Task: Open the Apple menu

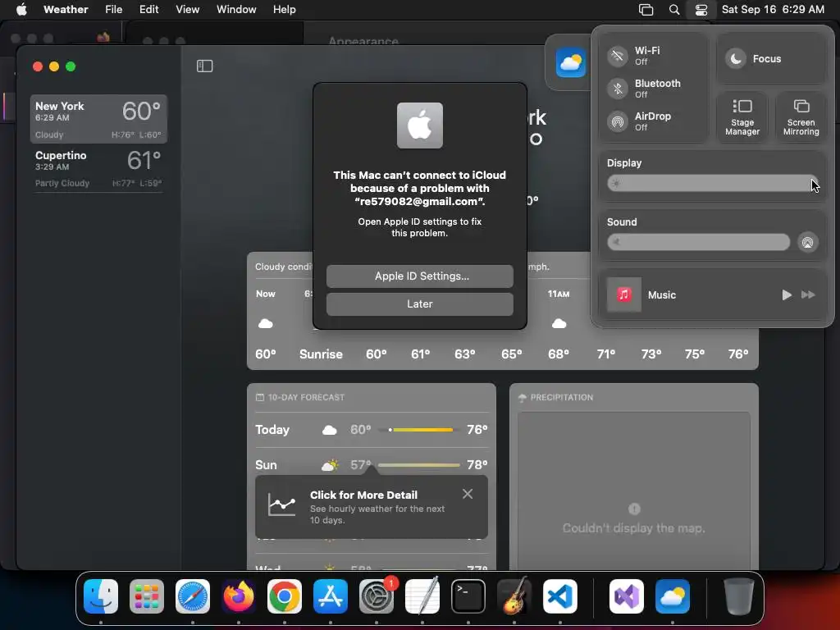Action: [x=21, y=10]
